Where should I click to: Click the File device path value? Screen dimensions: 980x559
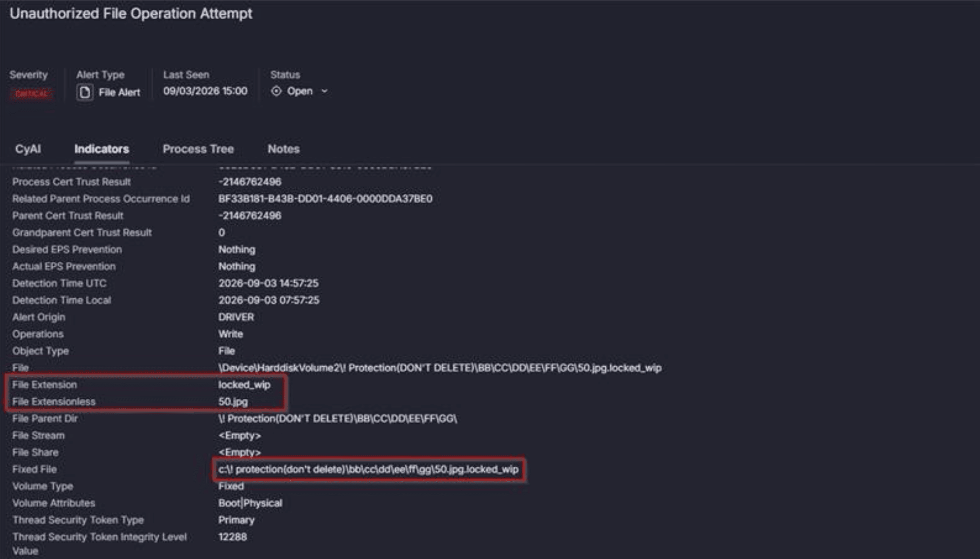pos(440,368)
